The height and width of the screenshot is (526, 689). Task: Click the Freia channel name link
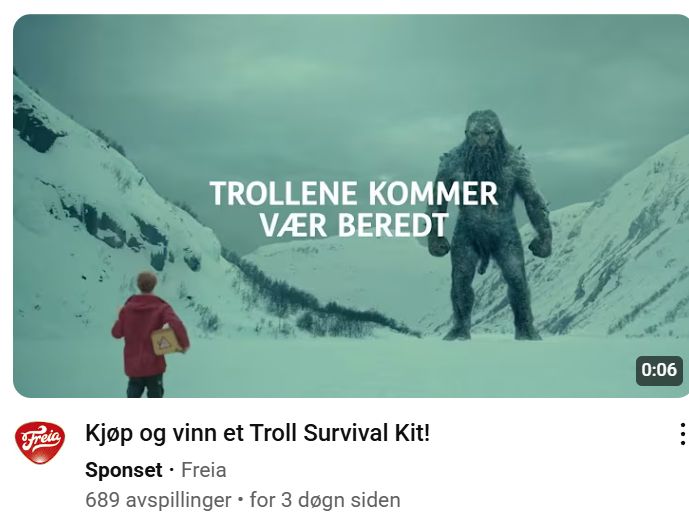[204, 470]
